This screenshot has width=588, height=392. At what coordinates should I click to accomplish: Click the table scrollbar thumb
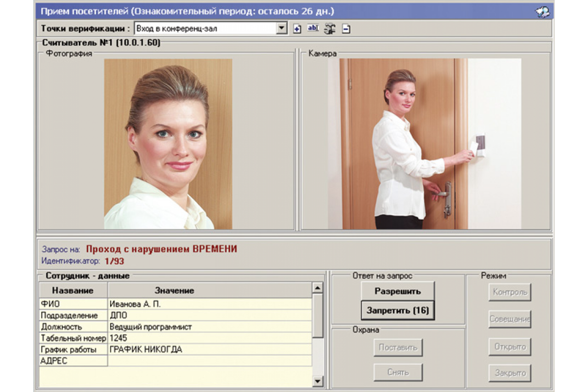tap(318, 316)
